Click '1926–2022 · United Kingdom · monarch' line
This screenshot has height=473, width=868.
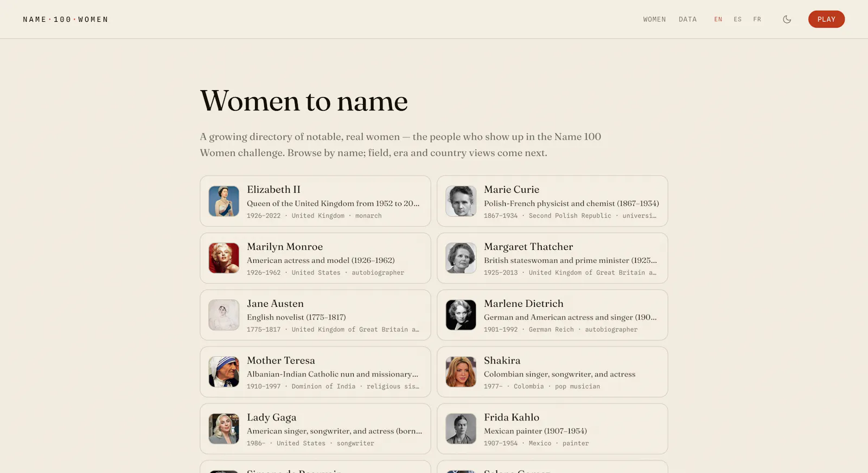pyautogui.click(x=314, y=216)
